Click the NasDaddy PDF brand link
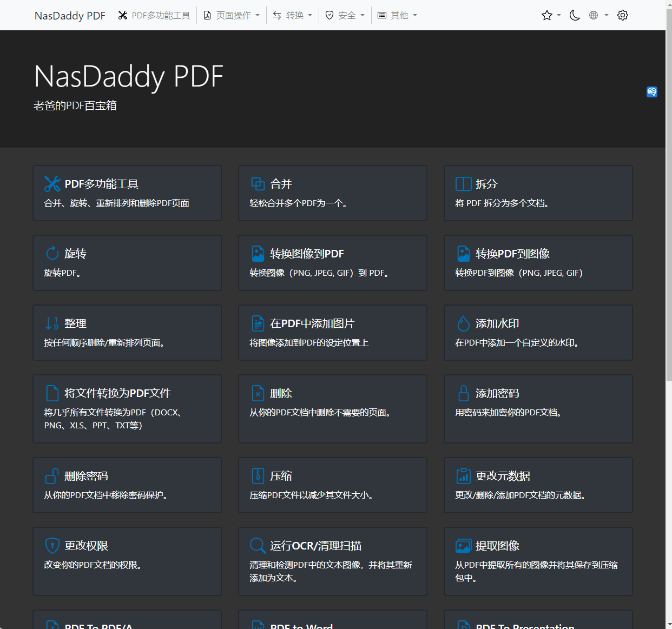This screenshot has width=672, height=629. pyautogui.click(x=70, y=16)
